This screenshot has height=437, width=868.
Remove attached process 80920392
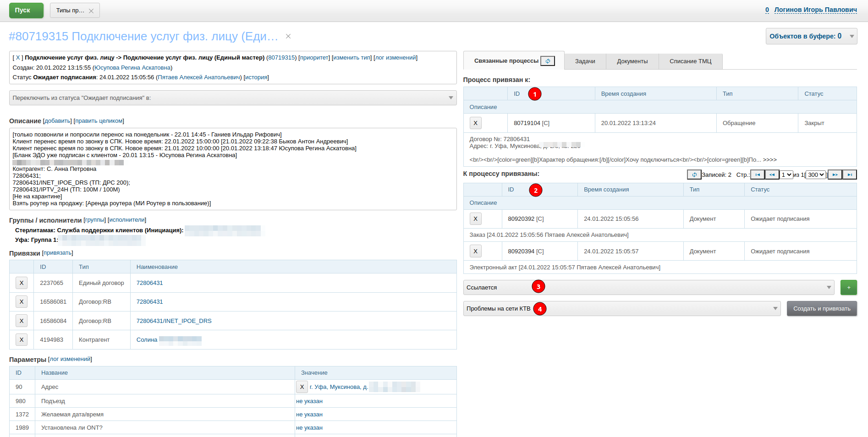pyautogui.click(x=475, y=218)
